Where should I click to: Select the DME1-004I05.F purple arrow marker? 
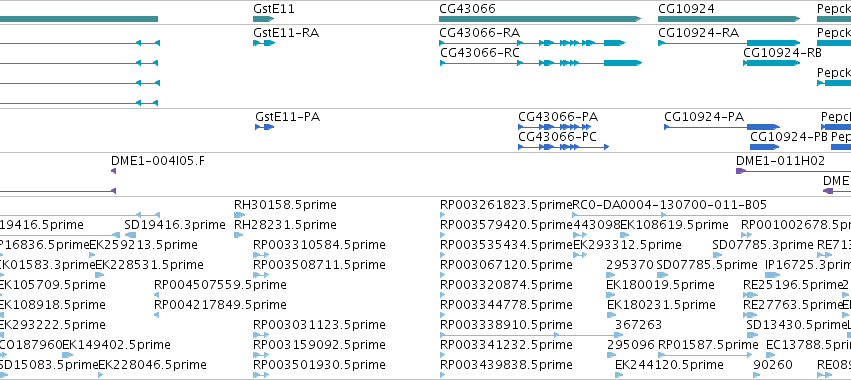coord(113,171)
